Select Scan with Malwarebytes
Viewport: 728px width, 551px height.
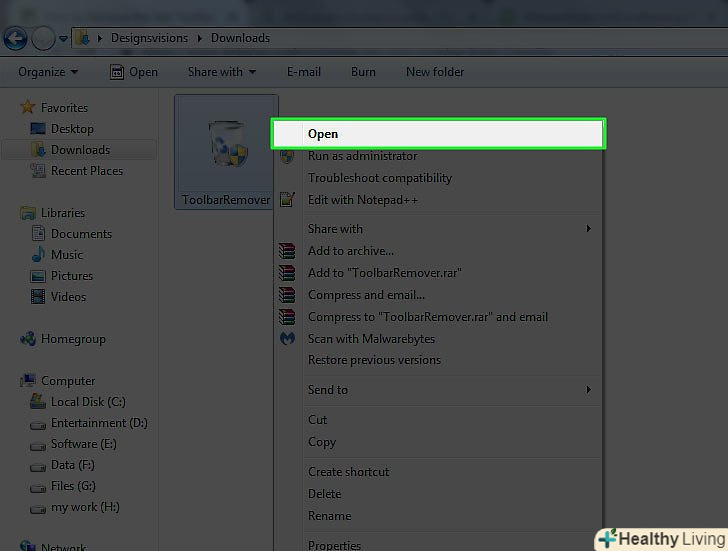click(x=438, y=339)
